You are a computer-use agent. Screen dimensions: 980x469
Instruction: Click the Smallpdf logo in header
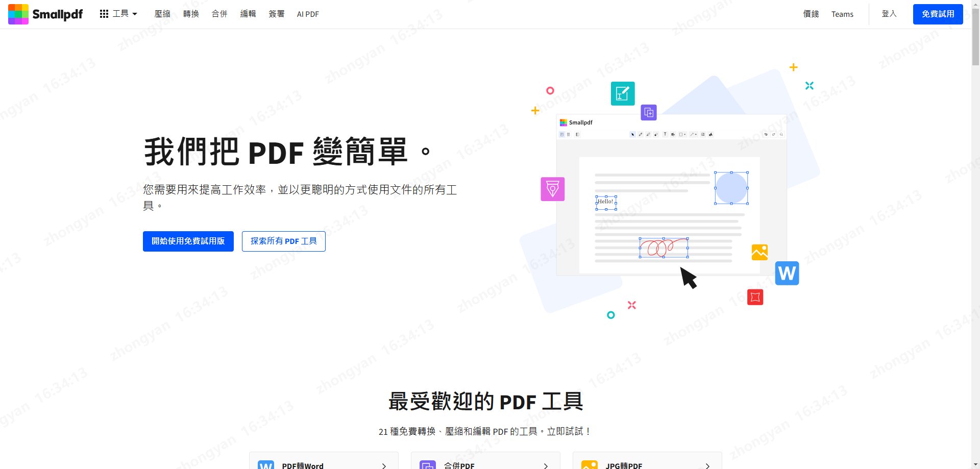tap(45, 14)
